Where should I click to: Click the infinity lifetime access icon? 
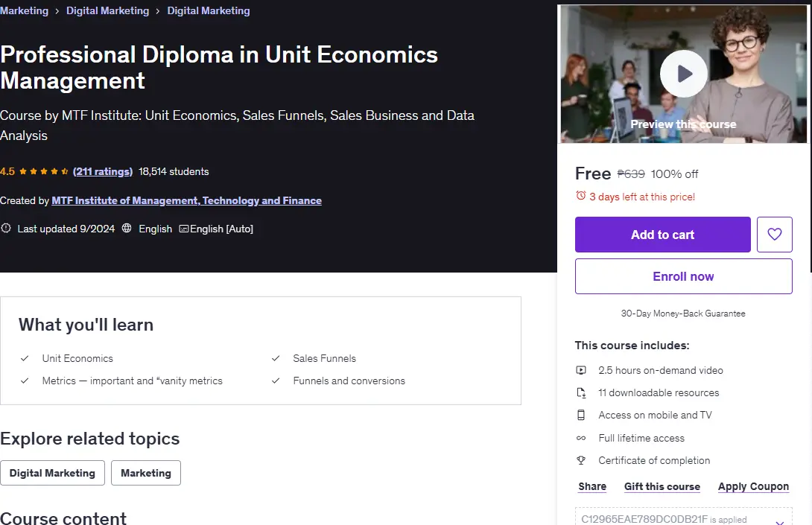pos(581,438)
